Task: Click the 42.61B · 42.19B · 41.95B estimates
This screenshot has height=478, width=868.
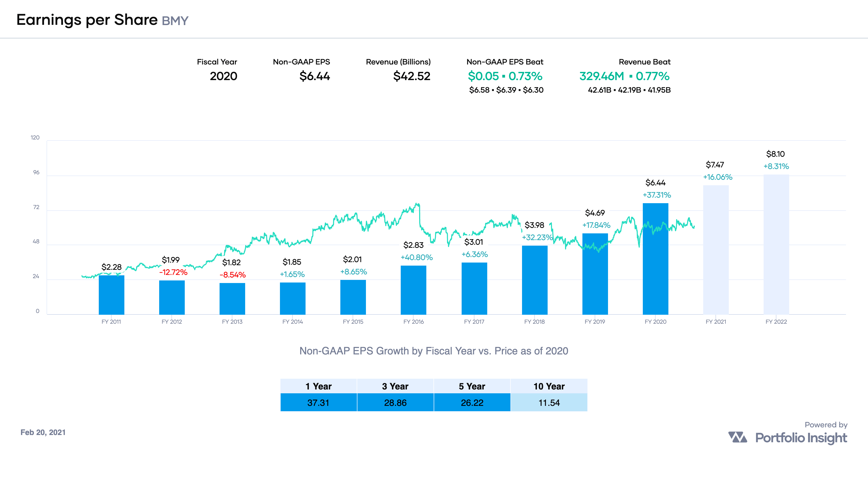Action: coord(629,90)
